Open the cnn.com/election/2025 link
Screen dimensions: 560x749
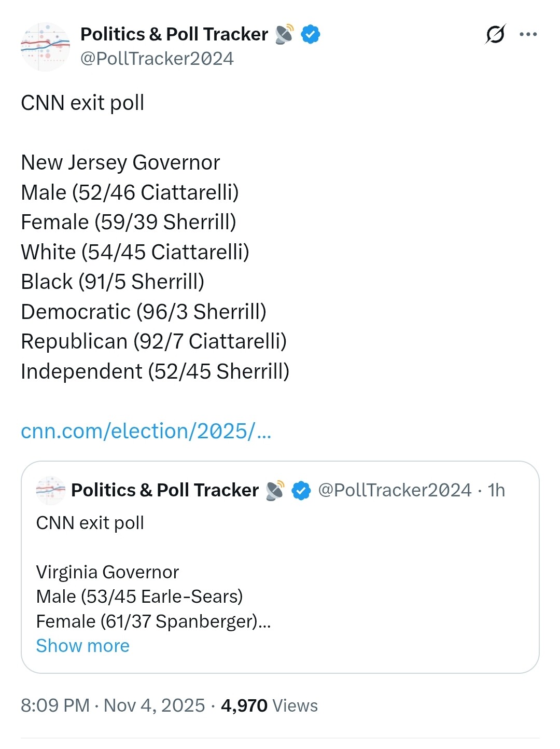point(146,431)
